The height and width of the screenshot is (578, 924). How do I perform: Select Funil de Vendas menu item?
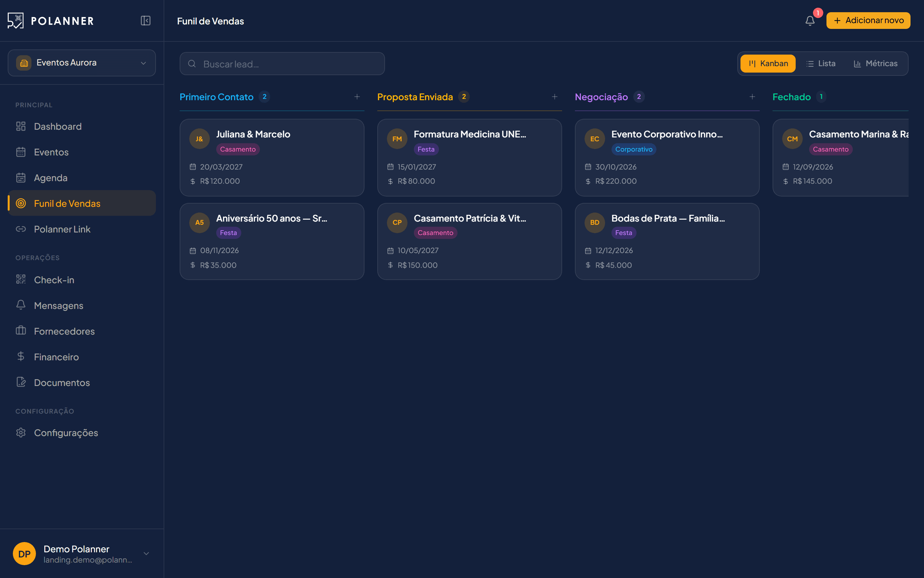tap(82, 203)
